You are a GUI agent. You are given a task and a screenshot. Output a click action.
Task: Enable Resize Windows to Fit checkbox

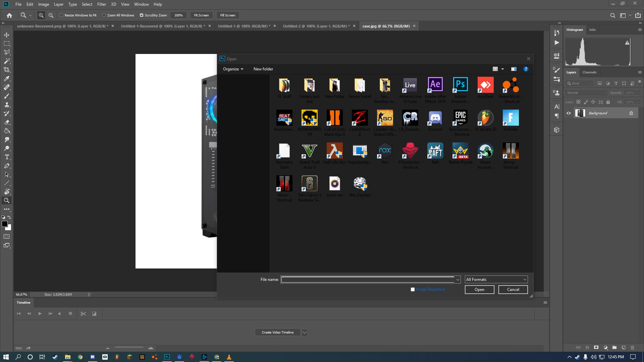coord(61,15)
